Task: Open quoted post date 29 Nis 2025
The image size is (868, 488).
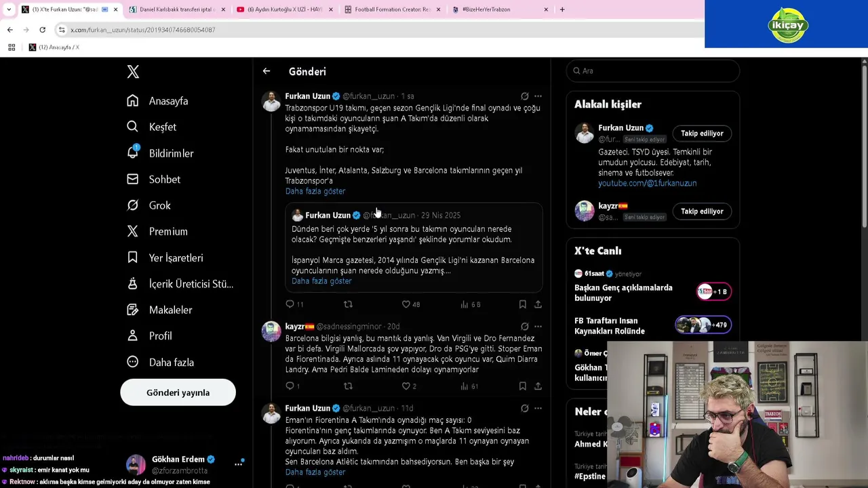Action: 441,216
